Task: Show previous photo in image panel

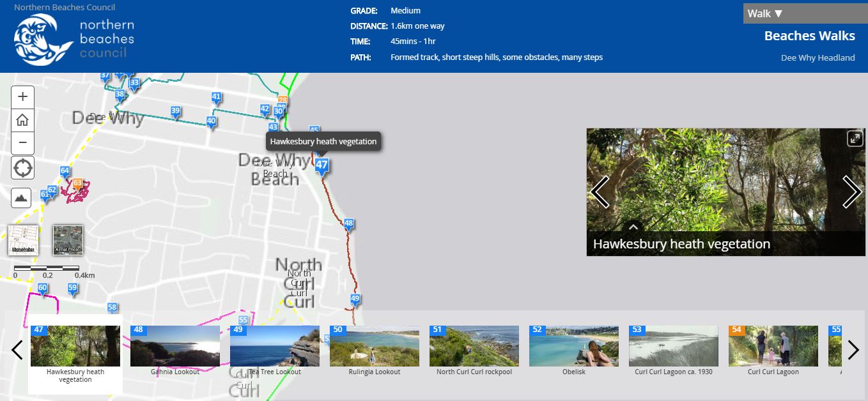Action: (600, 192)
